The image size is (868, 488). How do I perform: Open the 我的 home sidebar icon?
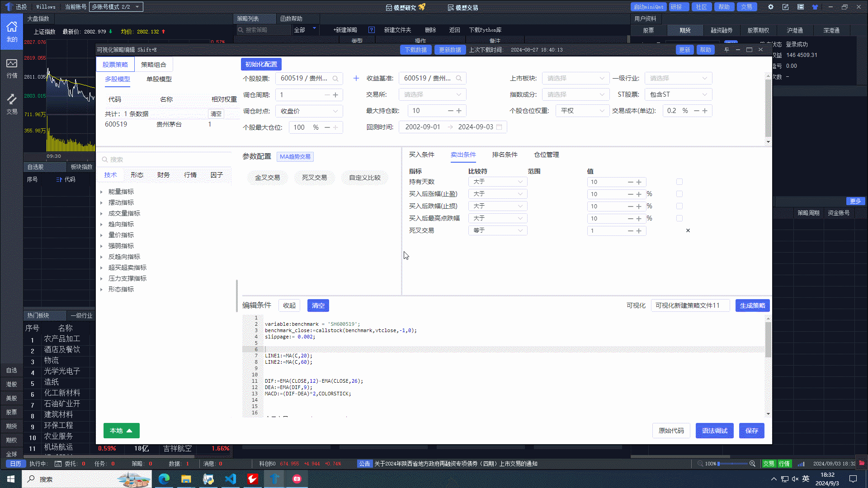[x=12, y=32]
